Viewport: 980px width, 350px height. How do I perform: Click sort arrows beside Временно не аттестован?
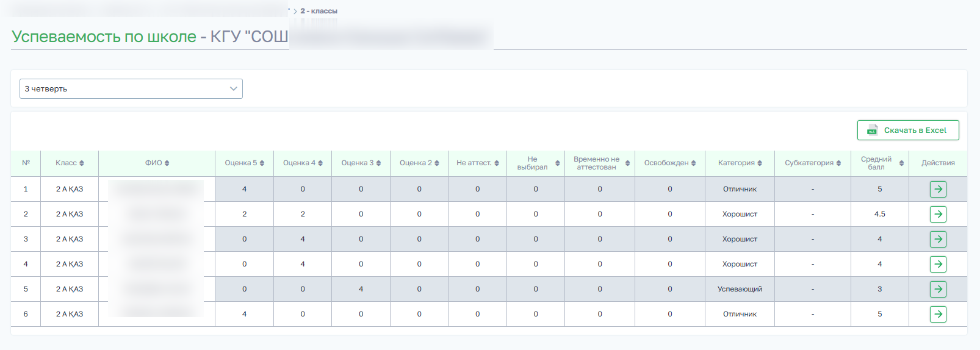pos(627,163)
